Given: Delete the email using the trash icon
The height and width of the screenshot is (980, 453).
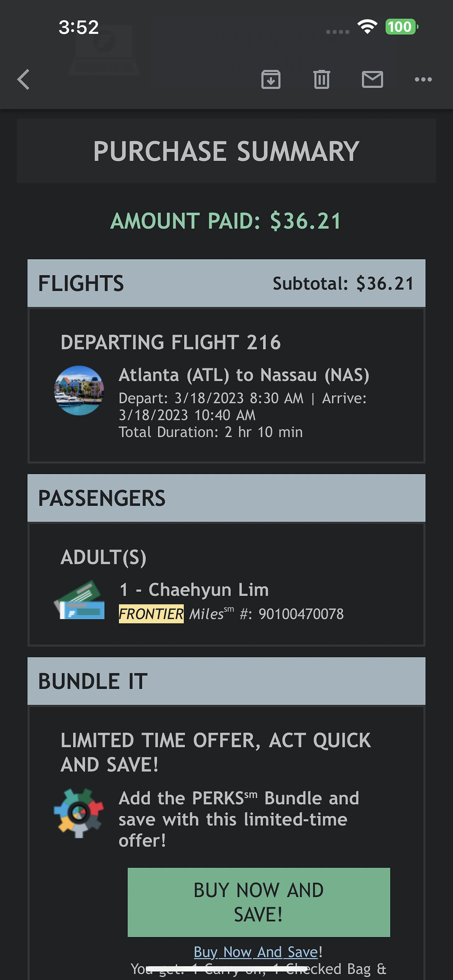Looking at the screenshot, I should (x=322, y=80).
